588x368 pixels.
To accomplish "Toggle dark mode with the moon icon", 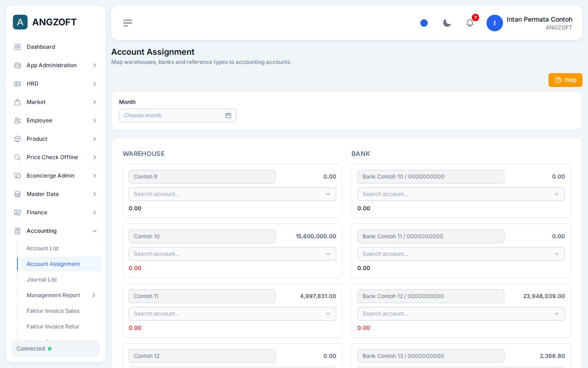I will click(x=447, y=23).
